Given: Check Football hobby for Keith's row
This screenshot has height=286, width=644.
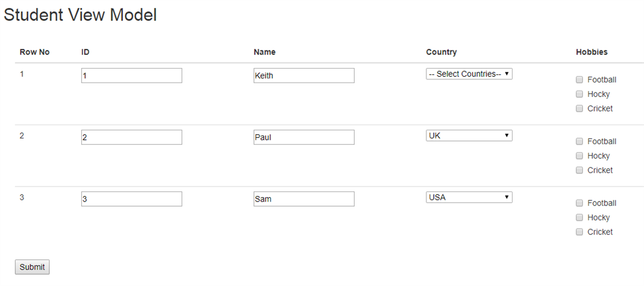Looking at the screenshot, I should pos(579,79).
